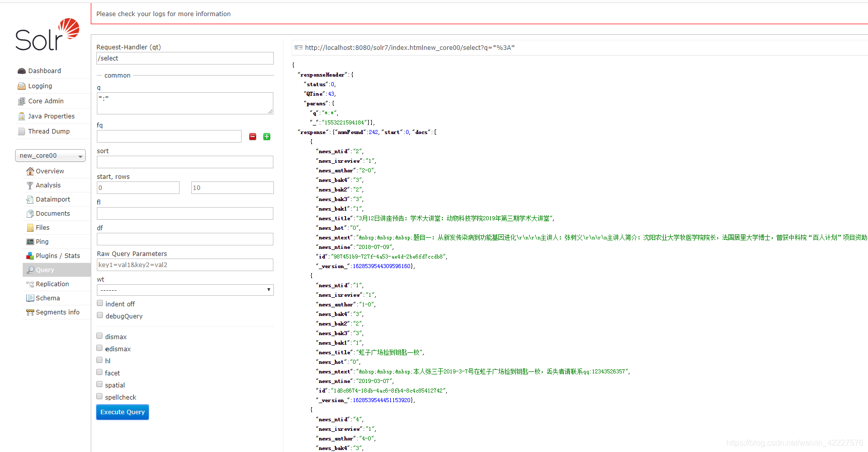Screen dimensions: 868x452
Task: Focus the Request-Handler /select field
Action: tap(185, 58)
